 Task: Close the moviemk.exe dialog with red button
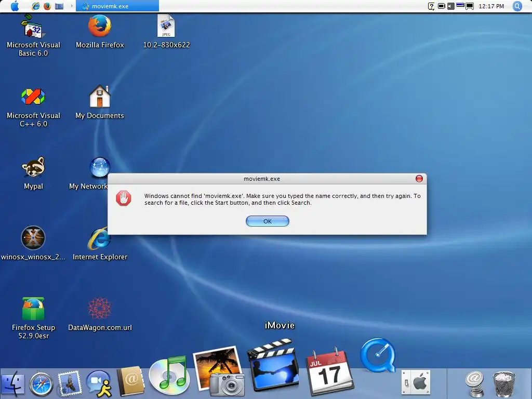tap(419, 179)
